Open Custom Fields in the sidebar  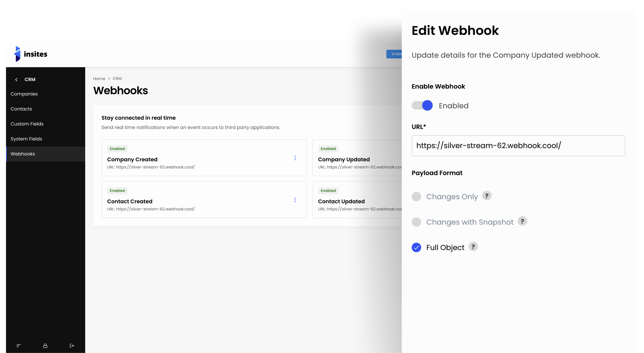pyautogui.click(x=27, y=124)
